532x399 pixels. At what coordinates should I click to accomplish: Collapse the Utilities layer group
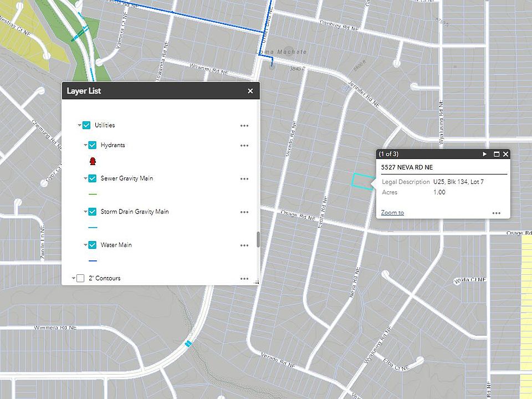pyautogui.click(x=79, y=125)
